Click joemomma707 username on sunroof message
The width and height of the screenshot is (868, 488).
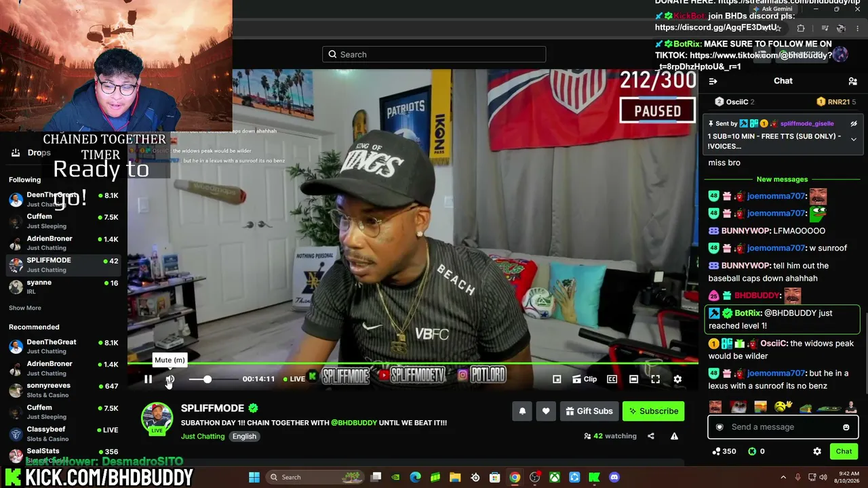776,248
